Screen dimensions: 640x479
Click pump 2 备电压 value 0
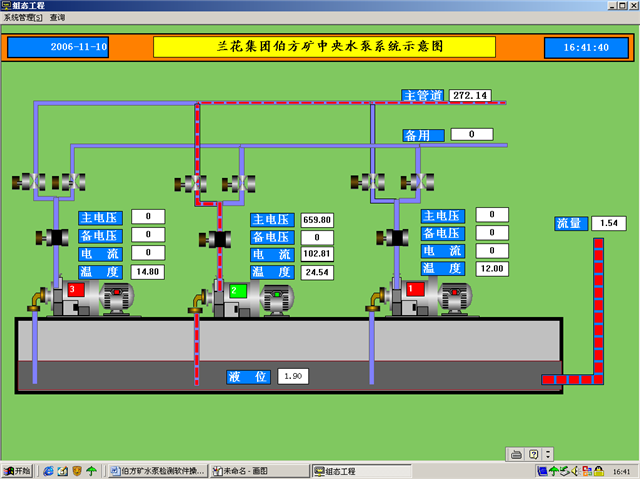pyautogui.click(x=317, y=237)
